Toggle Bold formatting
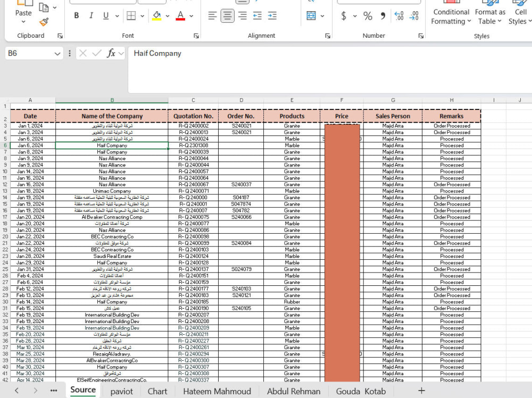Viewport: 532px width, 398px height. 76,15
